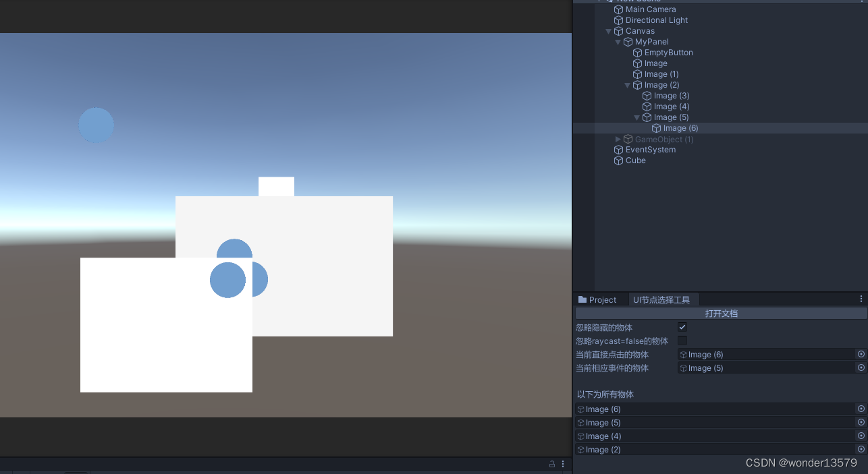Enable the 忽略raycast=false的物体 checkbox
This screenshot has height=474, width=868.
pos(682,340)
